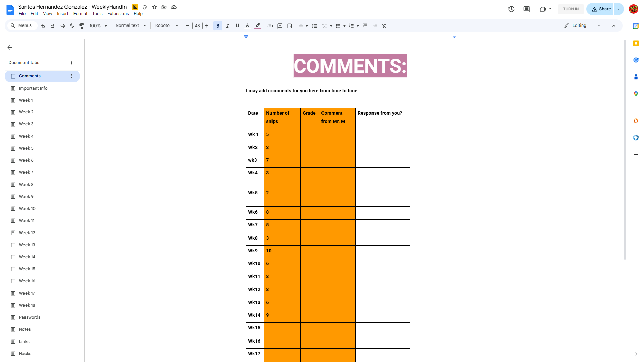644x362 pixels.
Task: Expand the Normal text style dropdown
Action: [x=131, y=26]
